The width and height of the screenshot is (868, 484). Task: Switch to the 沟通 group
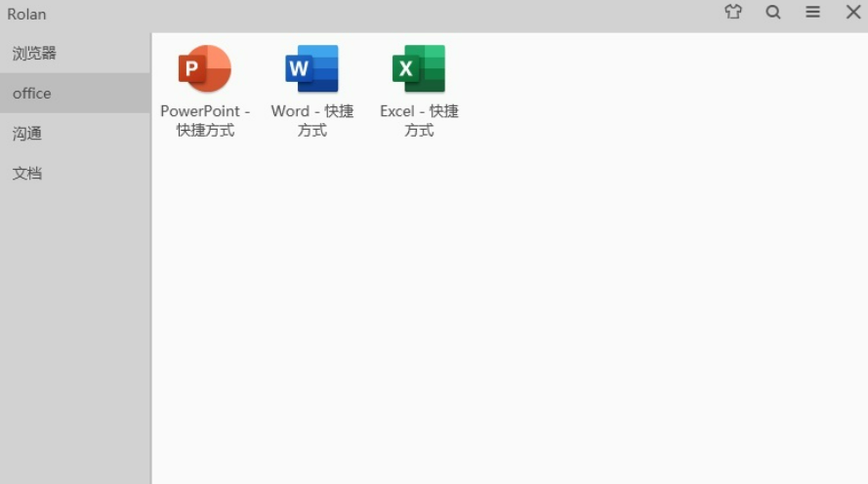point(75,134)
